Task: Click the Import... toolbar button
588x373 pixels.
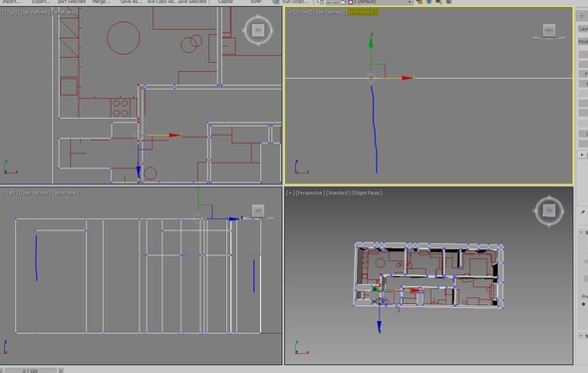Action: click(x=11, y=2)
